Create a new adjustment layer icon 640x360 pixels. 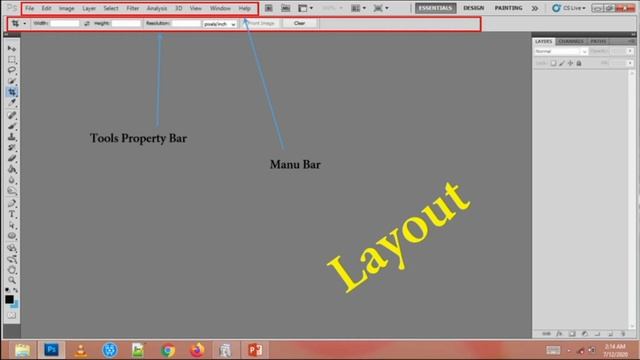coord(584,334)
